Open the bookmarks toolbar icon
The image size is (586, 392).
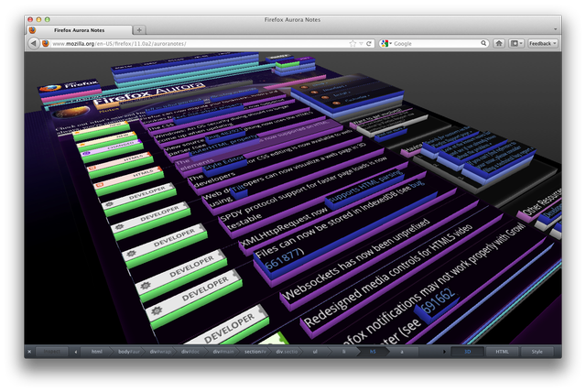tap(516, 43)
